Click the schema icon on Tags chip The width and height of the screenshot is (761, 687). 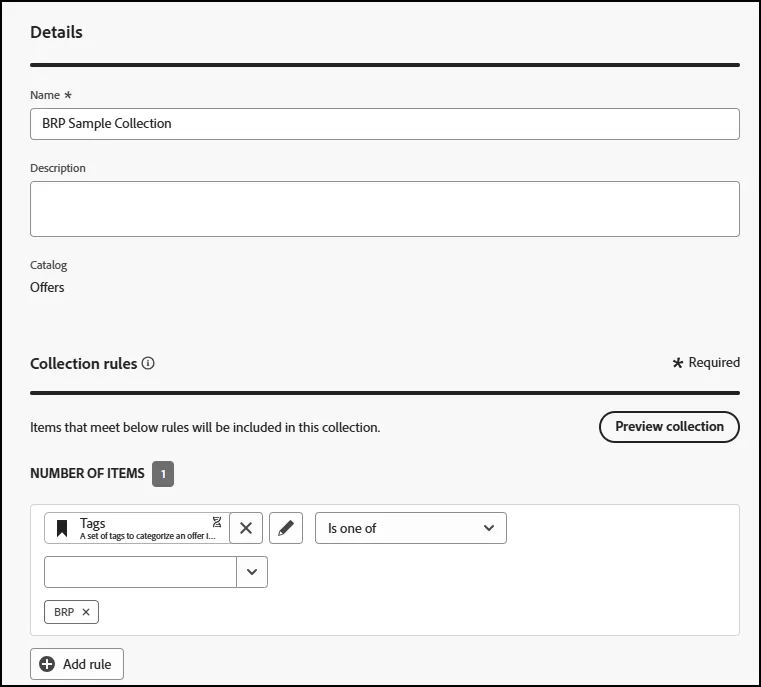(217, 522)
